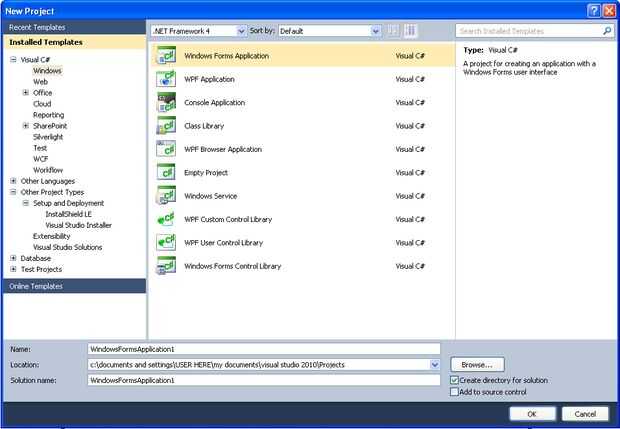Image resolution: width=620 pixels, height=429 pixels.
Task: Open the Recent Templates section
Action: tap(74, 27)
